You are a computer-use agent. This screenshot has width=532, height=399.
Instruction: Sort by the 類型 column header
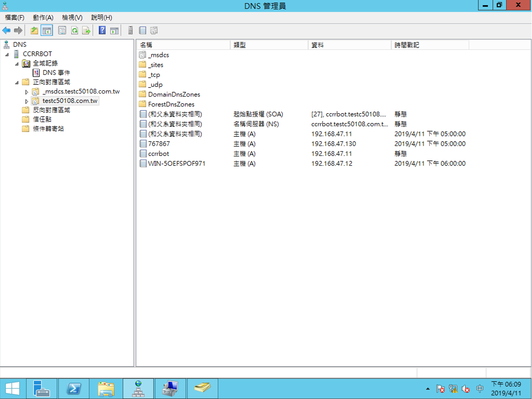tap(269, 45)
